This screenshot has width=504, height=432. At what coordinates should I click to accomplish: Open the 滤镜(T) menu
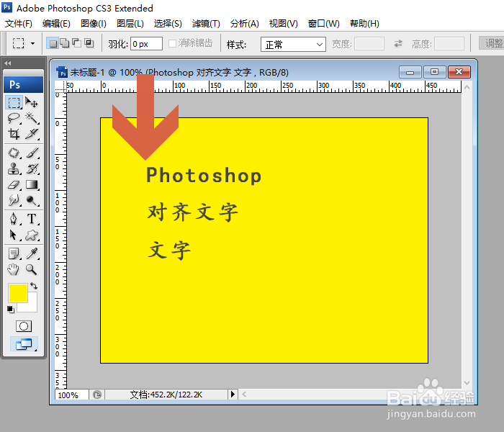206,24
